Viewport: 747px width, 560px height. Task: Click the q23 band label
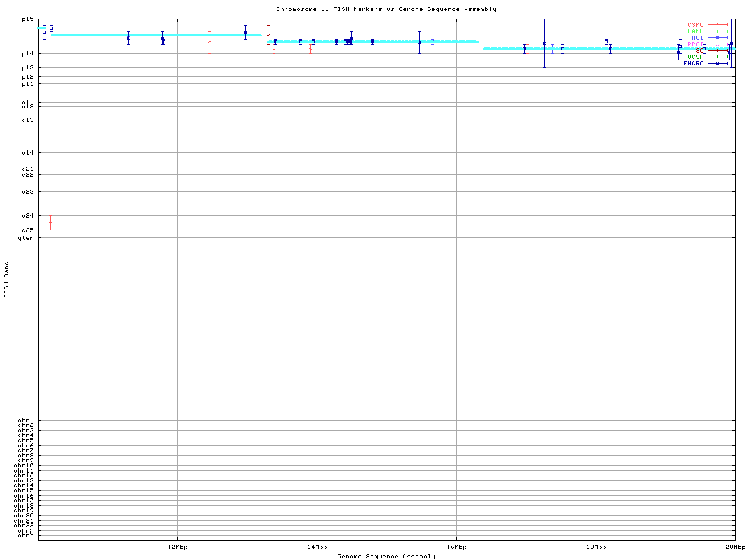27,192
